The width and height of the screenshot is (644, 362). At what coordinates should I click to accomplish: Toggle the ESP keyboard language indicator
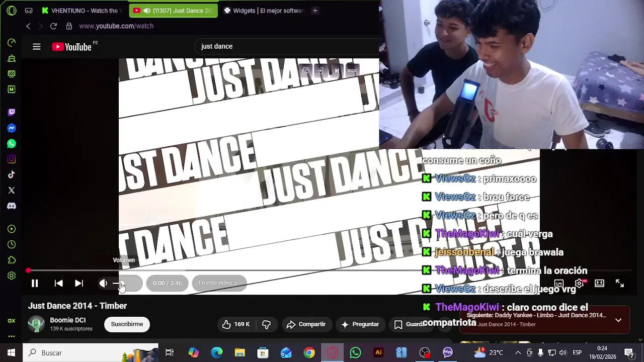(x=577, y=353)
